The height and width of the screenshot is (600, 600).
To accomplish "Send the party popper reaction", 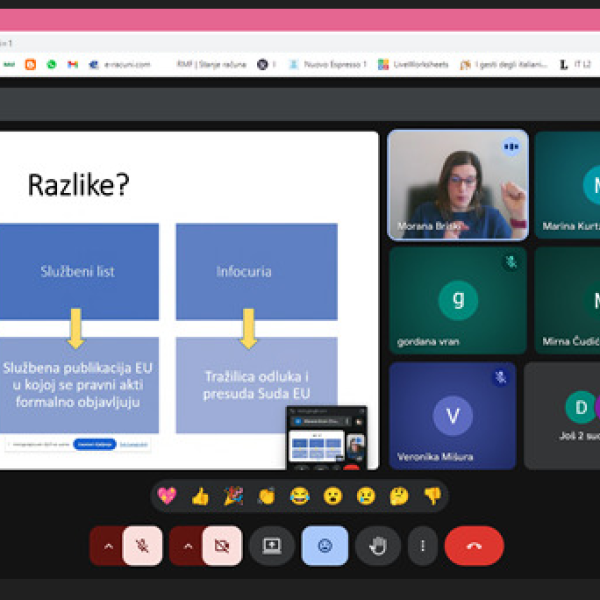I will (x=233, y=496).
